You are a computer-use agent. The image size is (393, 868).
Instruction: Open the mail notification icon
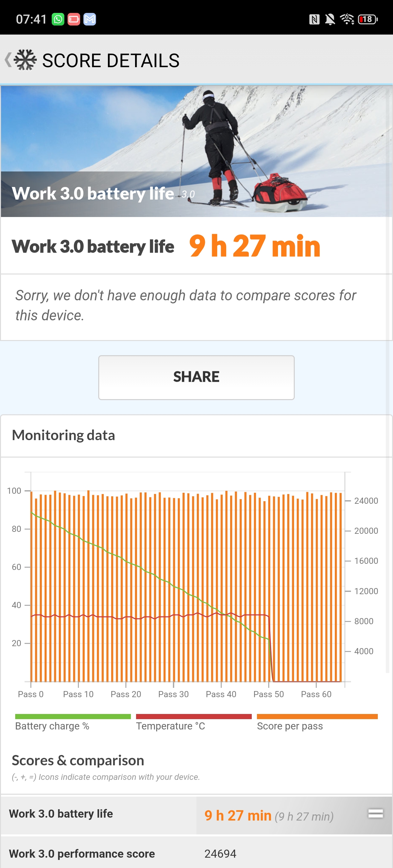(90, 19)
